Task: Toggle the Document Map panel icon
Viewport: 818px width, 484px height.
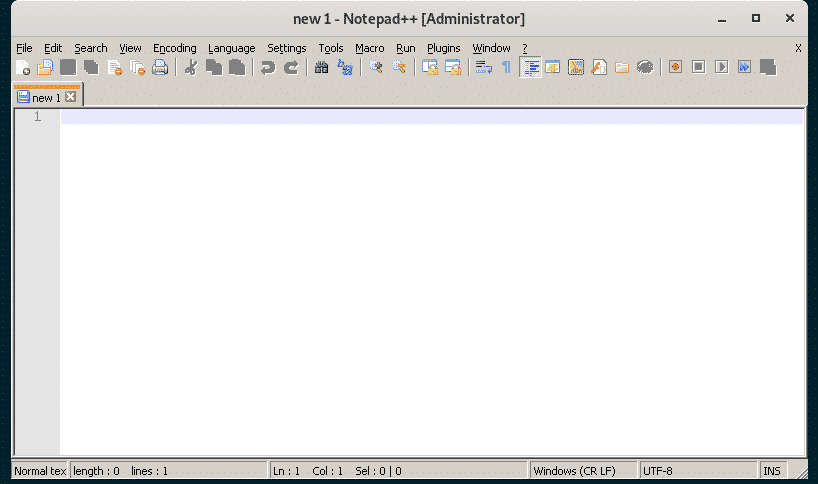Action: 575,67
